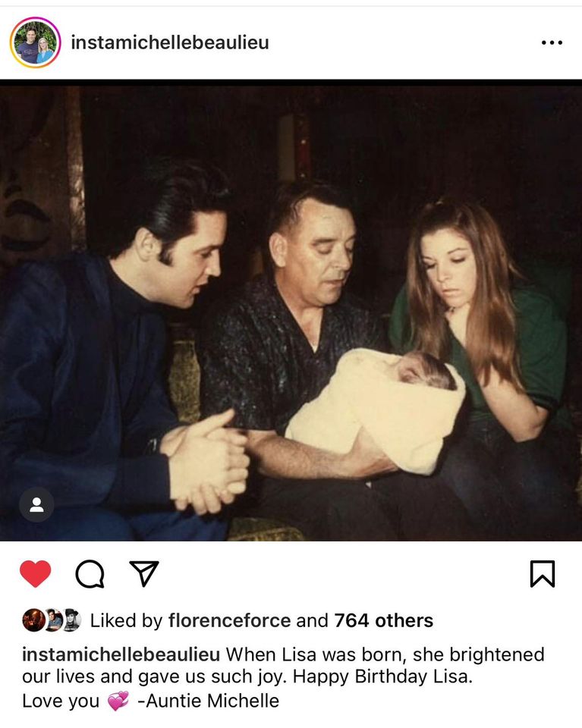View the story through the ringed profile avatar
The image size is (582, 728).
[x=36, y=42]
